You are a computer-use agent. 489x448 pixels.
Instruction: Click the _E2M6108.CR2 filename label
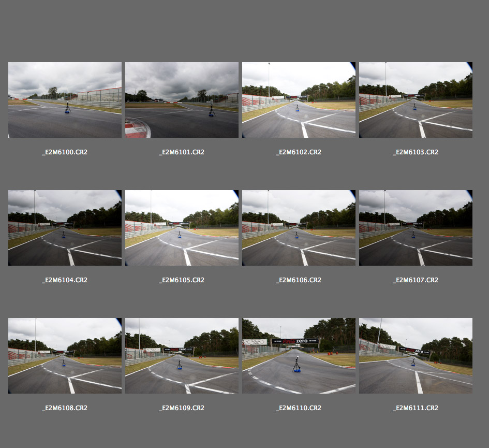65,408
